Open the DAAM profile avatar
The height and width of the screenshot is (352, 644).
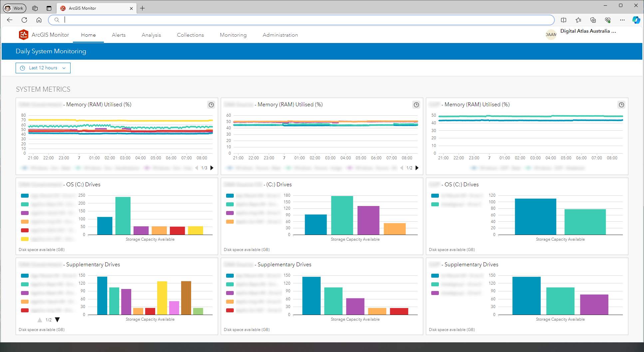point(551,34)
